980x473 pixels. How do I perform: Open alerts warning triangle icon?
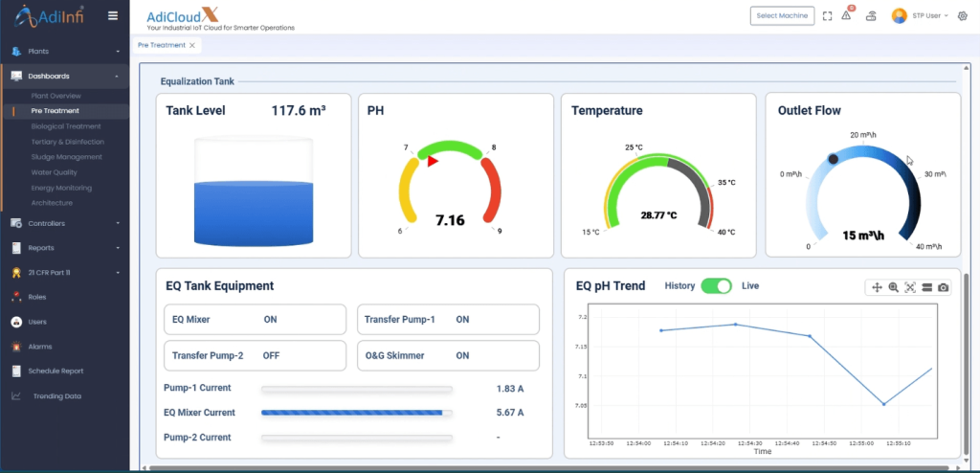tap(846, 16)
